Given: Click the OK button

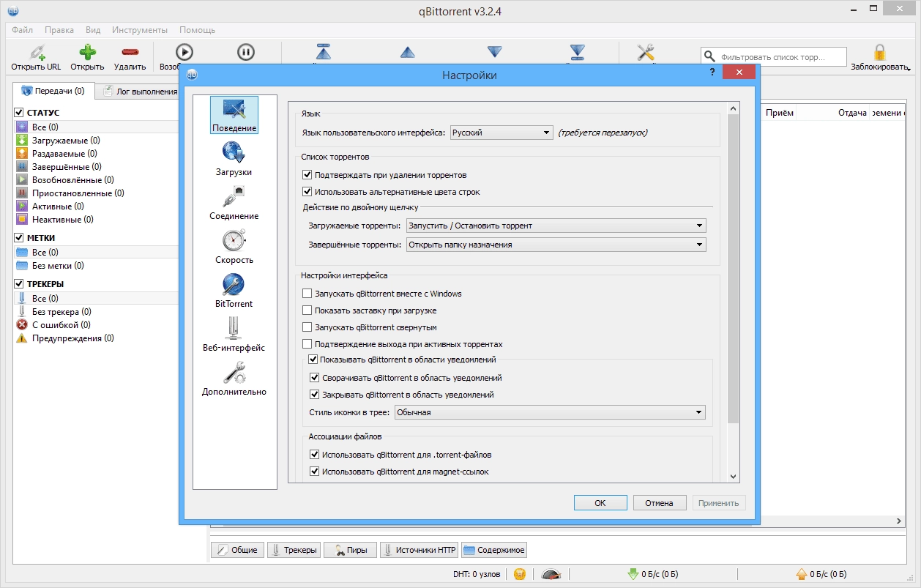Looking at the screenshot, I should 600,503.
